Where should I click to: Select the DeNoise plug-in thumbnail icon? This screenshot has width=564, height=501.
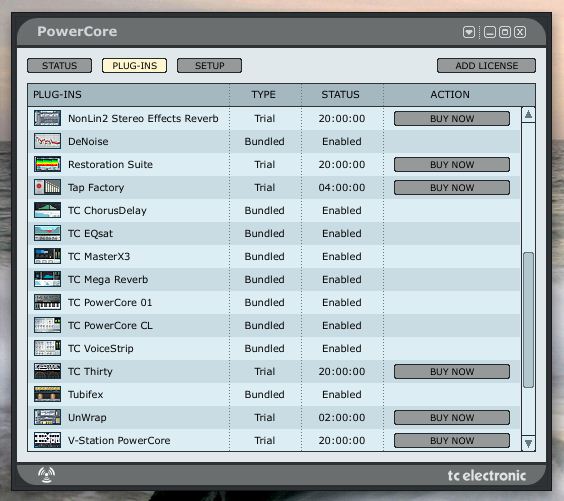tap(47, 141)
